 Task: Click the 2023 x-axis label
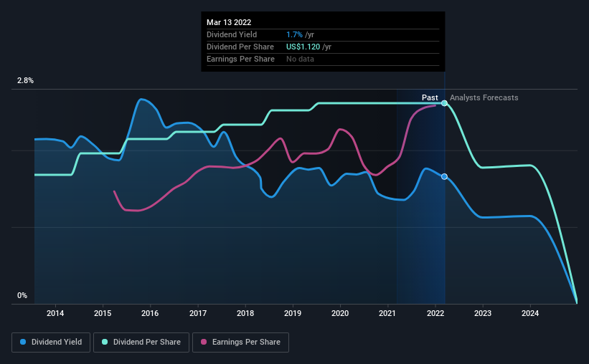(x=483, y=313)
